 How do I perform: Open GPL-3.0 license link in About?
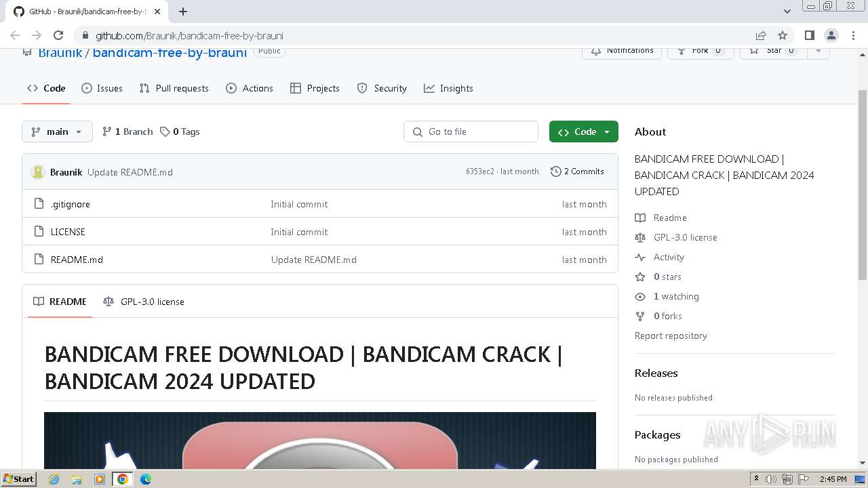pyautogui.click(x=676, y=237)
